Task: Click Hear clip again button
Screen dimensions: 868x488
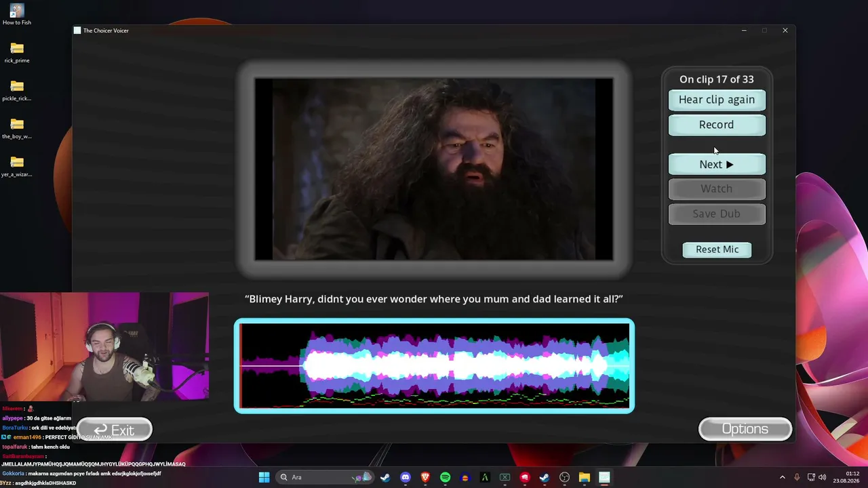Action: (717, 100)
